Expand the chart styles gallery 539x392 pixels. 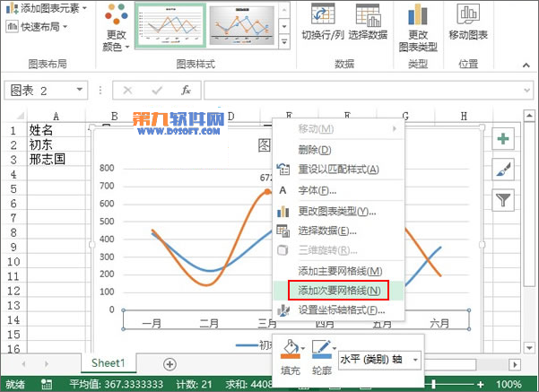click(x=284, y=41)
